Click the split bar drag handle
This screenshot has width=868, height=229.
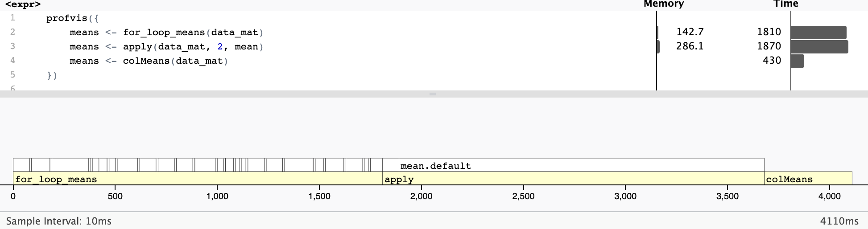coord(432,94)
